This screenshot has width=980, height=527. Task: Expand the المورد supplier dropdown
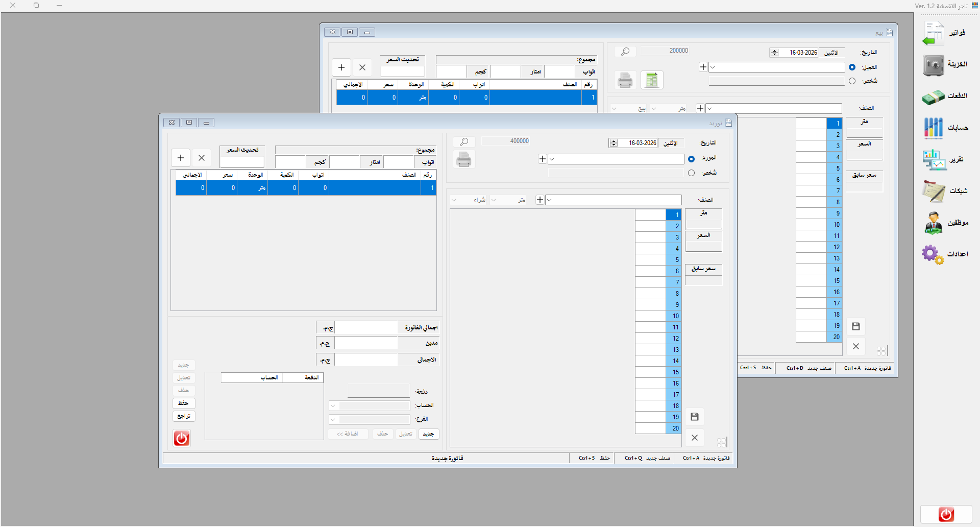pyautogui.click(x=552, y=159)
